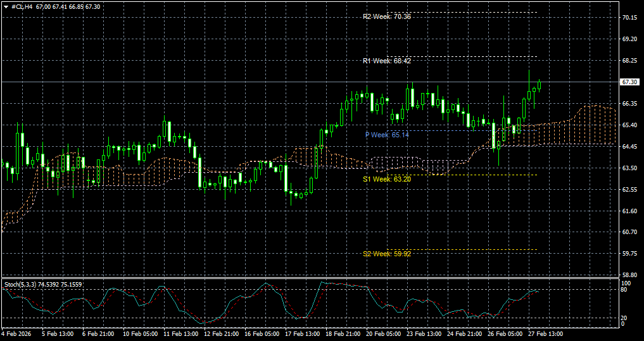The image size is (644, 341).
Task: Click the 61.60 price scale value
Action: (x=629, y=211)
